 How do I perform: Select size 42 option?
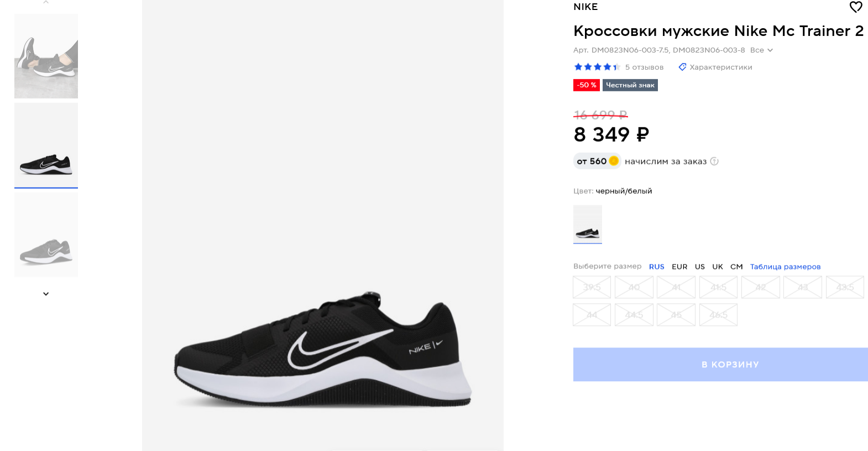761,287
